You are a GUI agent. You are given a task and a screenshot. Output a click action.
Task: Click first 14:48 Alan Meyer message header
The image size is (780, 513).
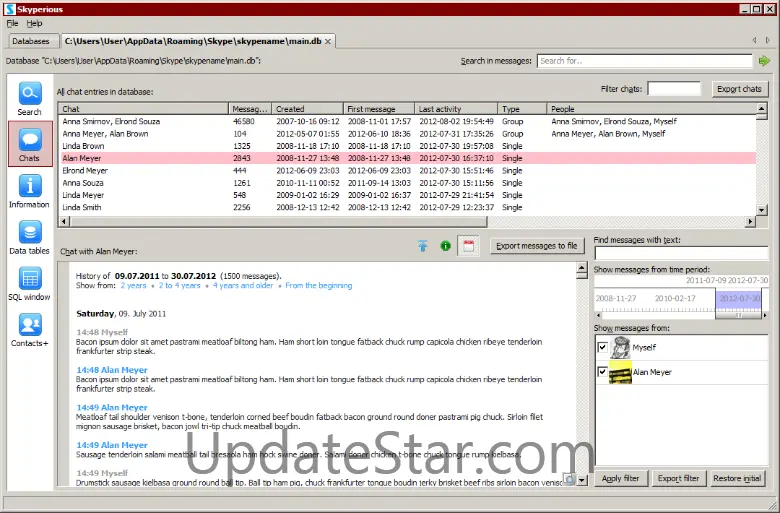112,370
